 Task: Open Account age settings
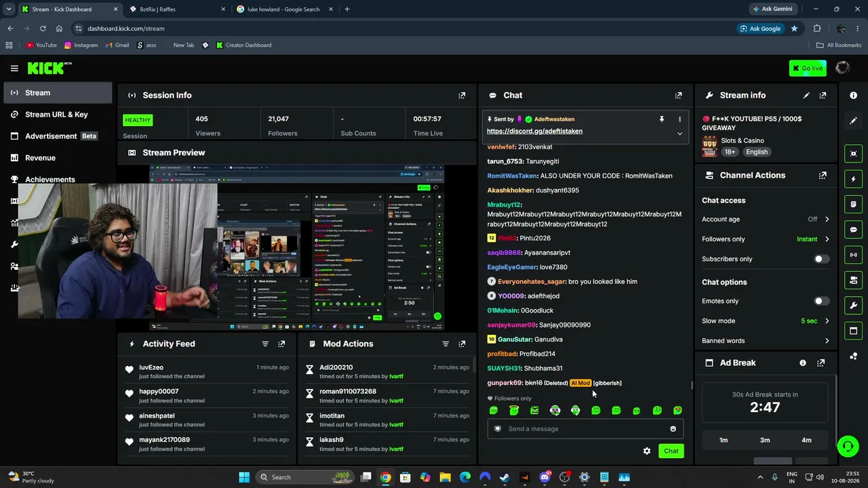pyautogui.click(x=766, y=220)
